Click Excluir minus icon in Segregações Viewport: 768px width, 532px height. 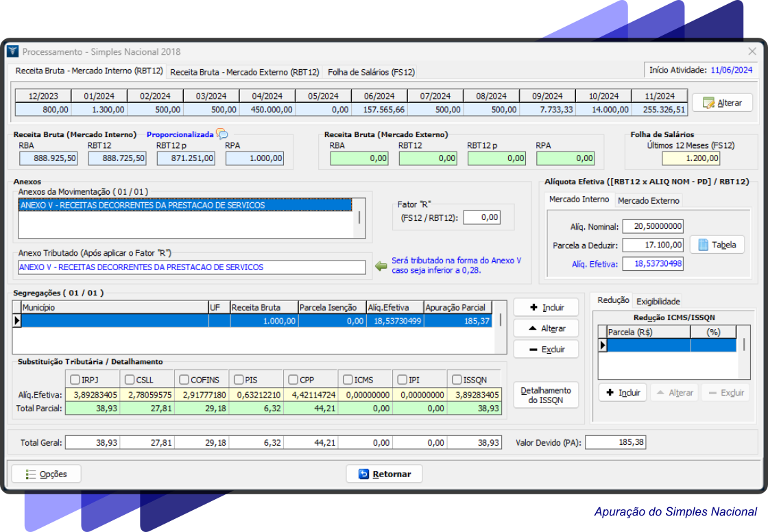click(533, 350)
